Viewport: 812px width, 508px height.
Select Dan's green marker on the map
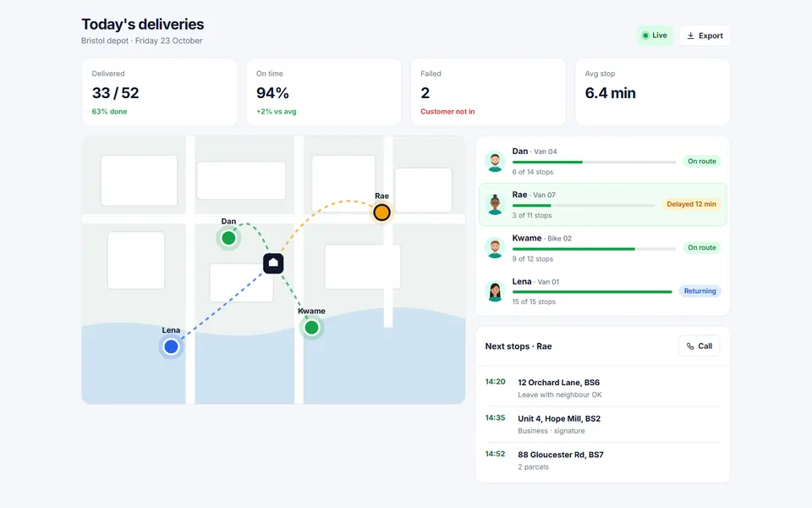228,238
